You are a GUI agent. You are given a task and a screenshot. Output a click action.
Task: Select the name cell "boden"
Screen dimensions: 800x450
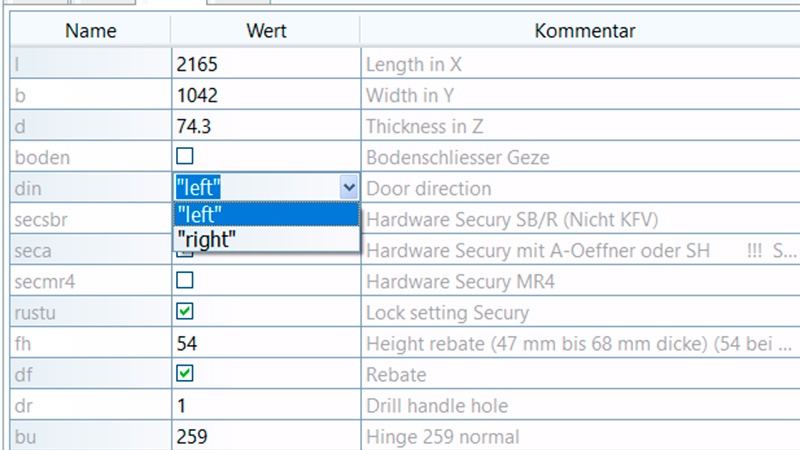tap(91, 157)
